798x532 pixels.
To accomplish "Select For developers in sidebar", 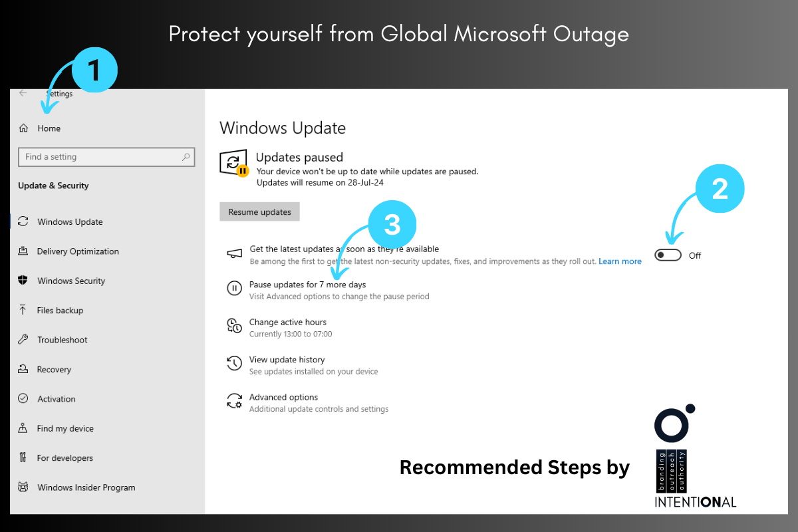I will (65, 458).
